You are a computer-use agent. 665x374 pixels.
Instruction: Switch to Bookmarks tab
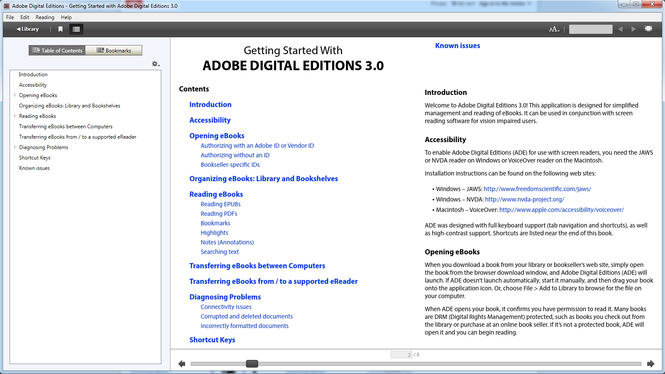(114, 50)
